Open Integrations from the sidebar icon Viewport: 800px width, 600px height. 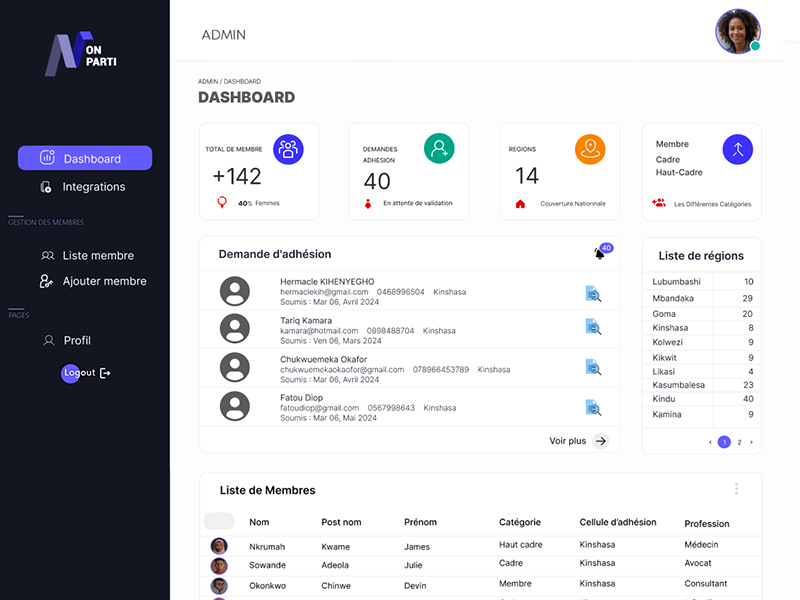point(48,186)
